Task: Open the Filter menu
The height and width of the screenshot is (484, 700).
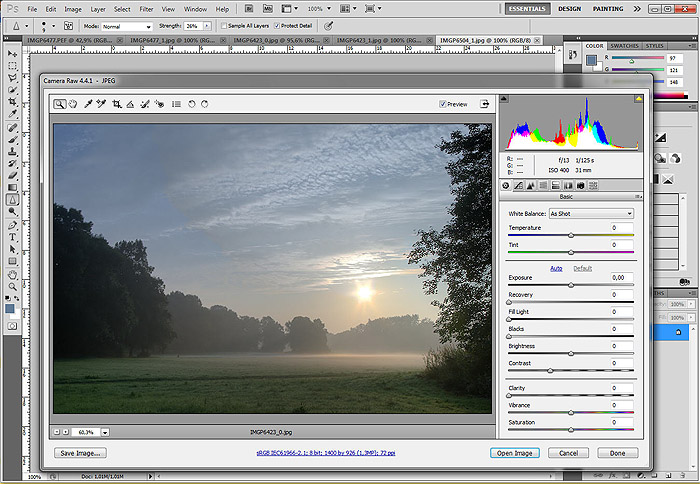Action: (x=147, y=9)
